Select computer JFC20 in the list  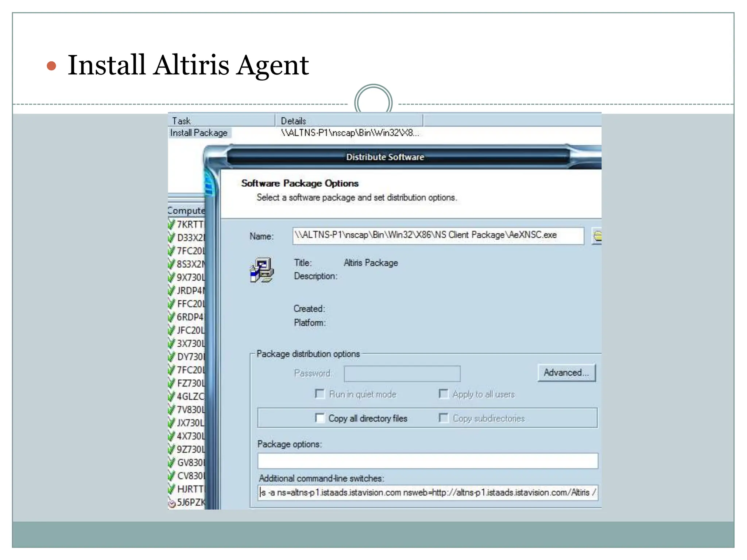coord(190,330)
